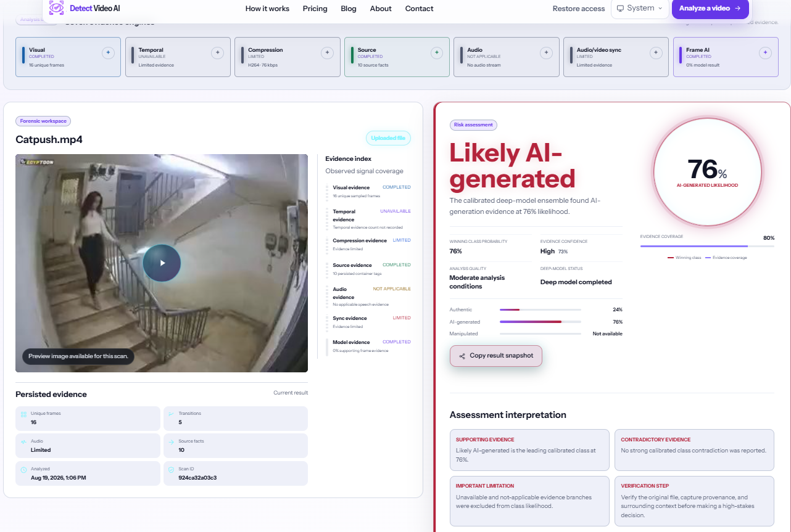Select Sync evidence in Evidence index
The width and height of the screenshot is (791, 532).
click(368, 322)
